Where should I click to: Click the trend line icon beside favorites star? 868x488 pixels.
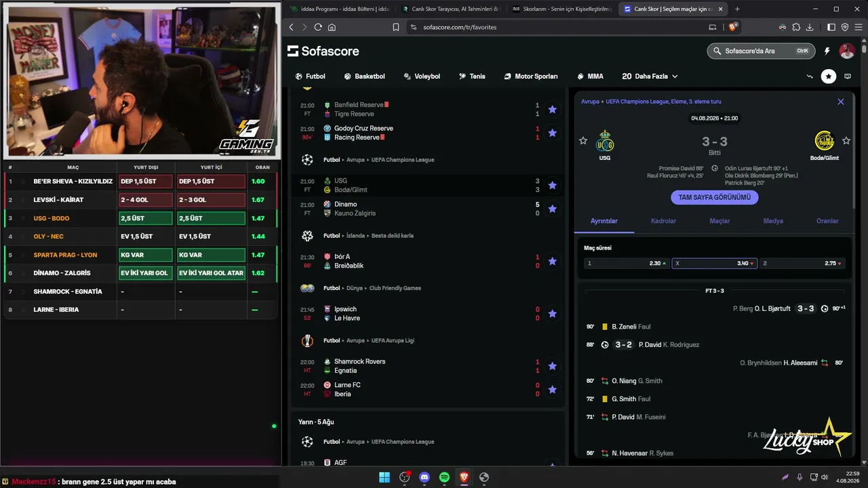(810, 77)
